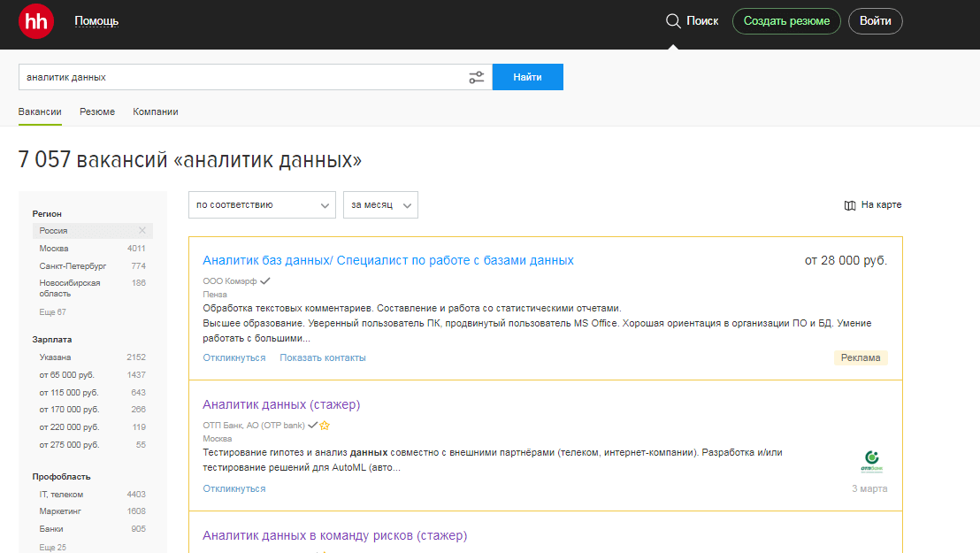
Task: Switch to the Резюме tab
Action: (x=97, y=112)
